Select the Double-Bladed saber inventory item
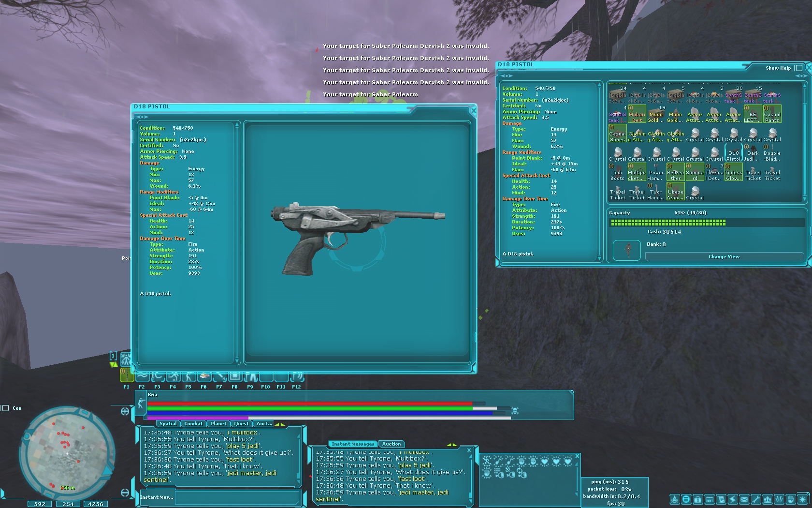812x508 pixels. [772, 153]
